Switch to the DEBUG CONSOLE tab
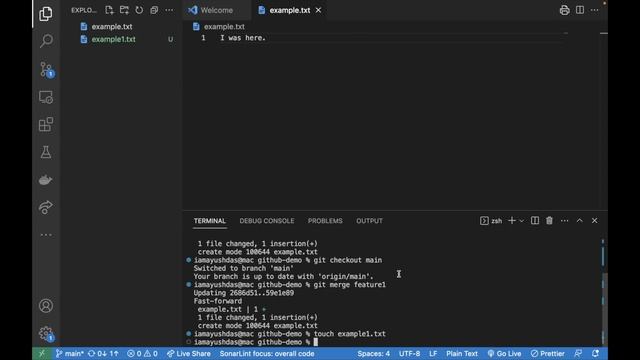The width and height of the screenshot is (640, 360). 267,221
